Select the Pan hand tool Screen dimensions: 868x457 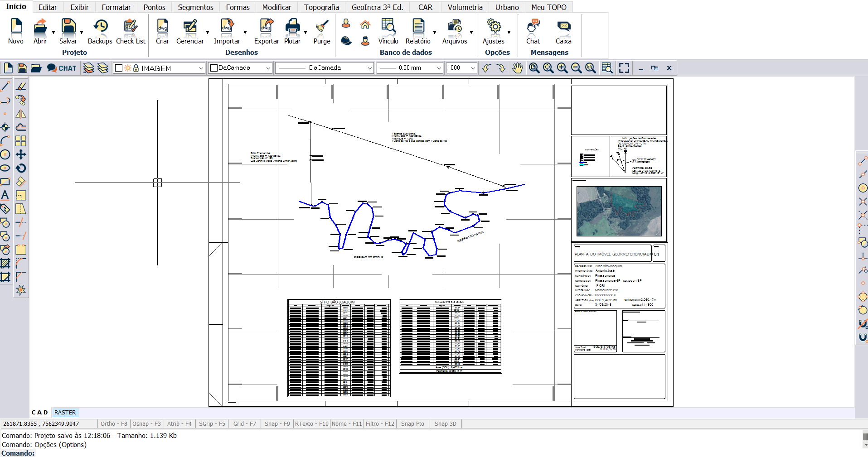tap(517, 68)
